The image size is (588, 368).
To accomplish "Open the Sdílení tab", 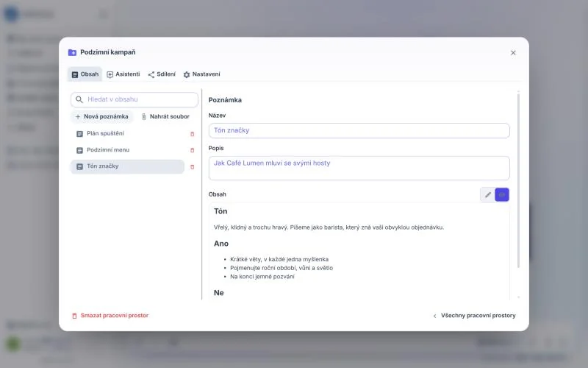I will click(162, 74).
